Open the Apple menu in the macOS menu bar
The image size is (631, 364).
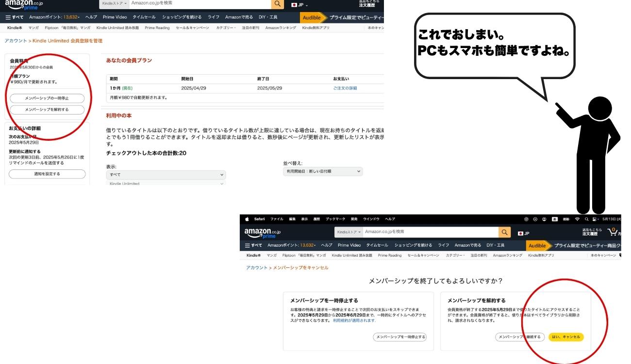click(247, 219)
